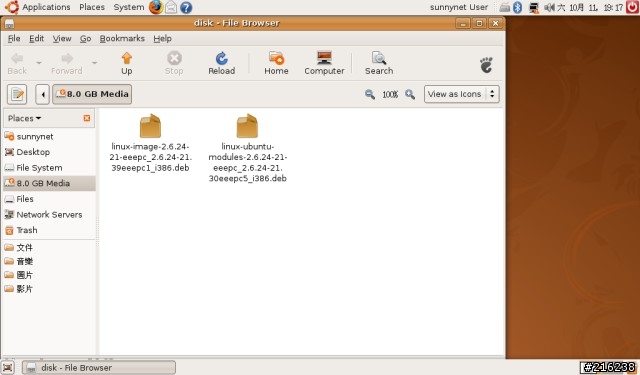Click the linux-ubuntu-modules file name label
The height and width of the screenshot is (375, 640).
[247, 162]
